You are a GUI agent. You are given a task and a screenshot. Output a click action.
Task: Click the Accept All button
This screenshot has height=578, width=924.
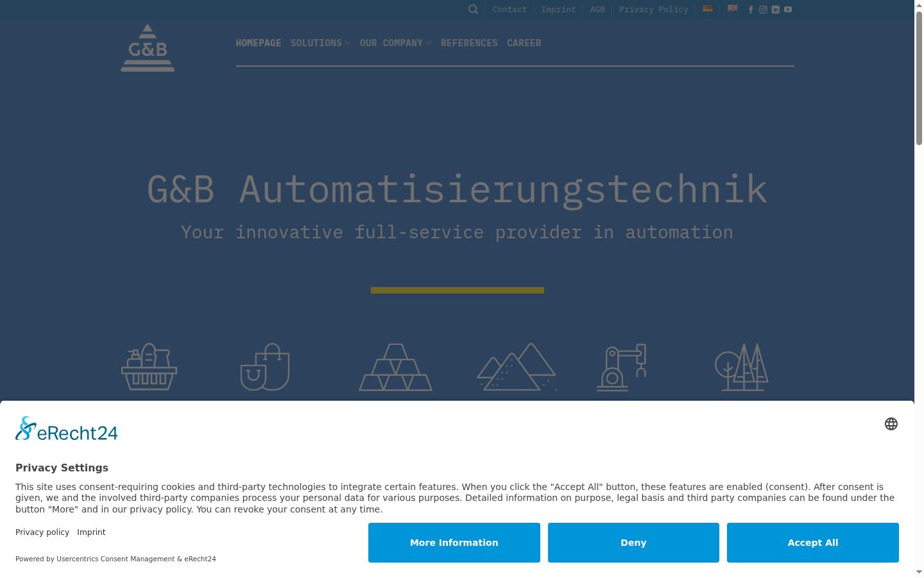pyautogui.click(x=813, y=543)
